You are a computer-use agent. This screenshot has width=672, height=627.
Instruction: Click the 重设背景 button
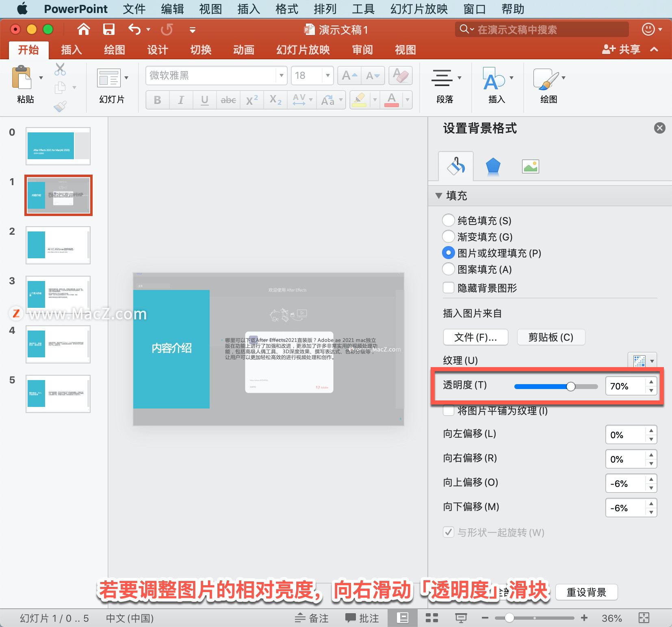(x=586, y=592)
